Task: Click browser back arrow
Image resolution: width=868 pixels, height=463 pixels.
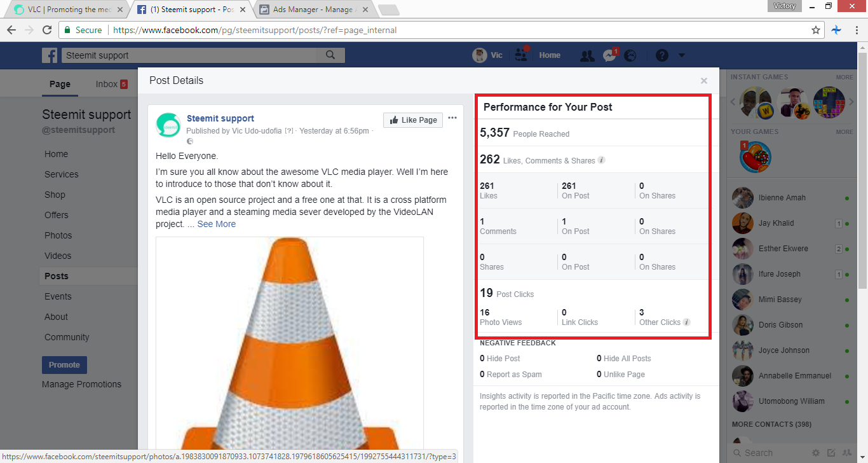Action: pos(11,30)
